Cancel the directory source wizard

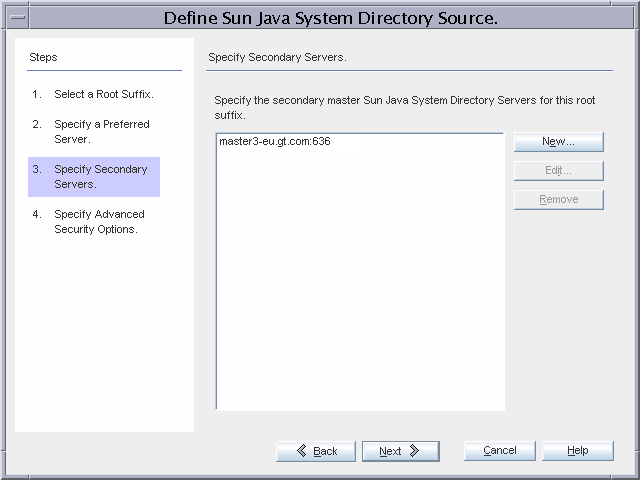click(x=500, y=451)
